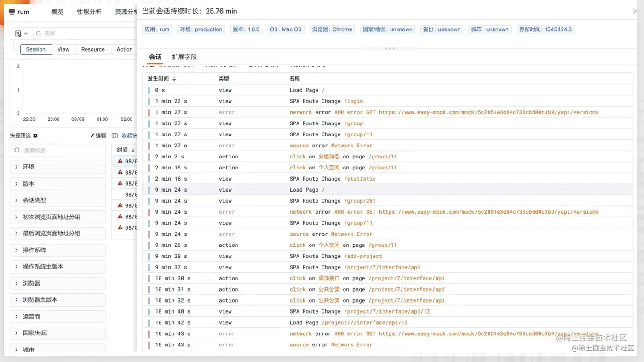Select row Load Page /project/7/interface/api/12

[387, 322]
